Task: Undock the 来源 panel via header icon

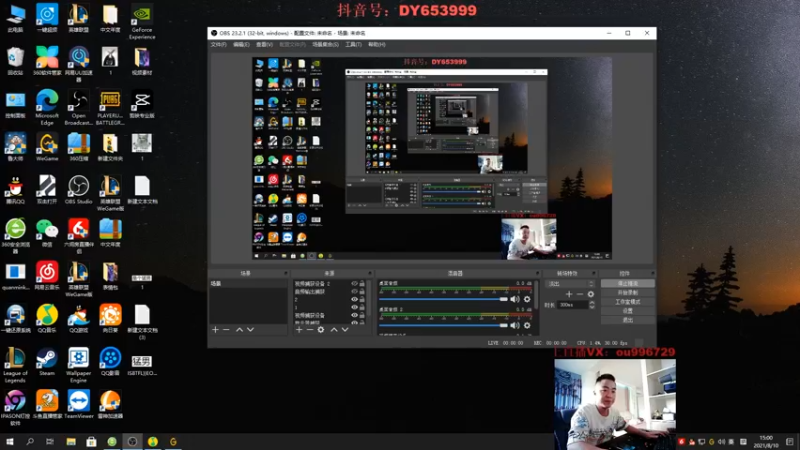Action: click(x=370, y=273)
